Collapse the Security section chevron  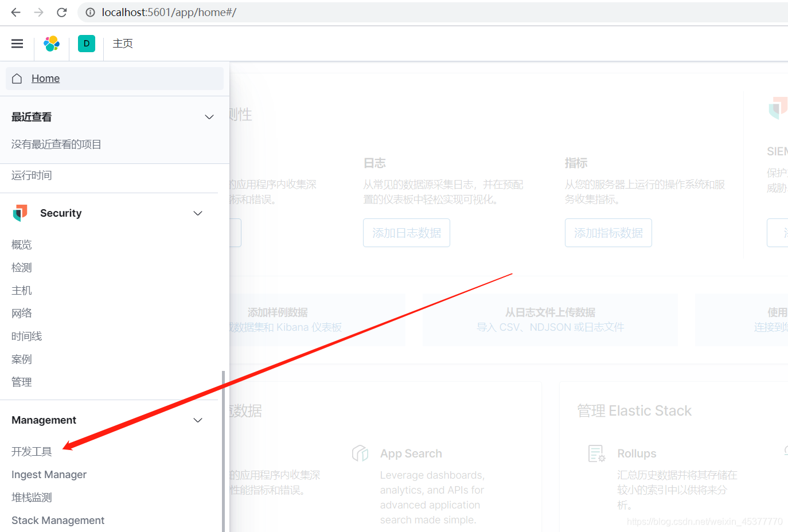(x=198, y=213)
